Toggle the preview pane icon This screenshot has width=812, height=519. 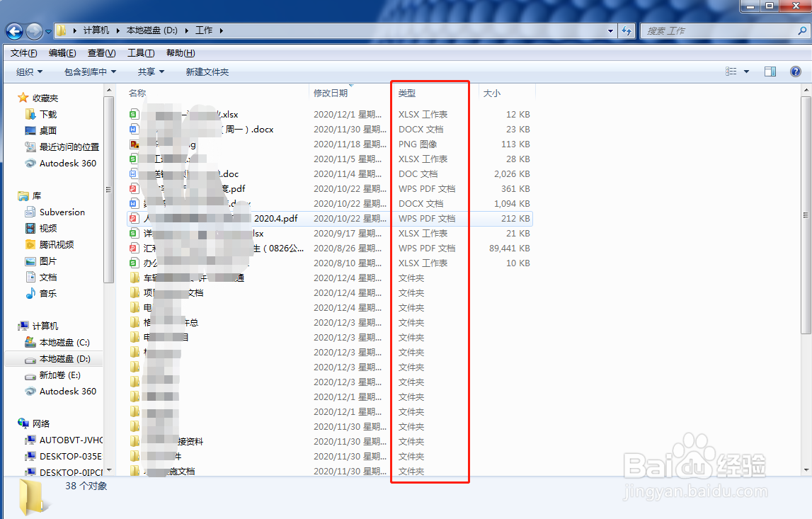point(770,72)
